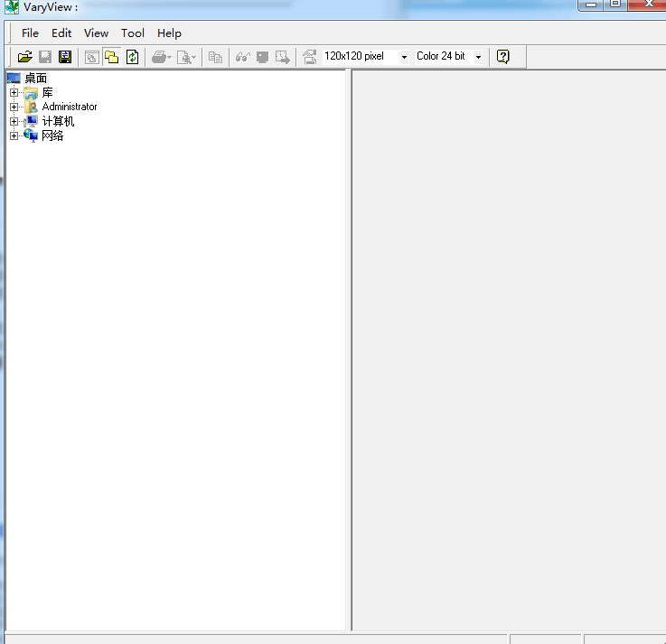Open the Tool menu
The width and height of the screenshot is (666, 644).
click(x=133, y=33)
